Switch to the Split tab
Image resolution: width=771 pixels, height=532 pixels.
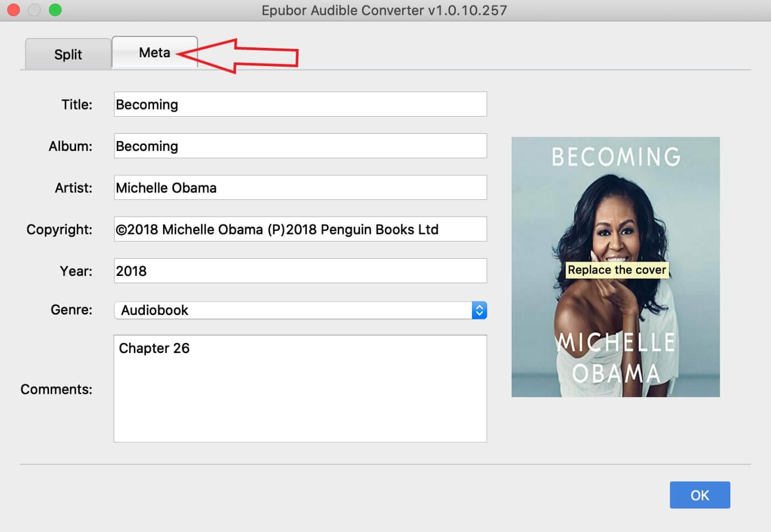point(68,54)
